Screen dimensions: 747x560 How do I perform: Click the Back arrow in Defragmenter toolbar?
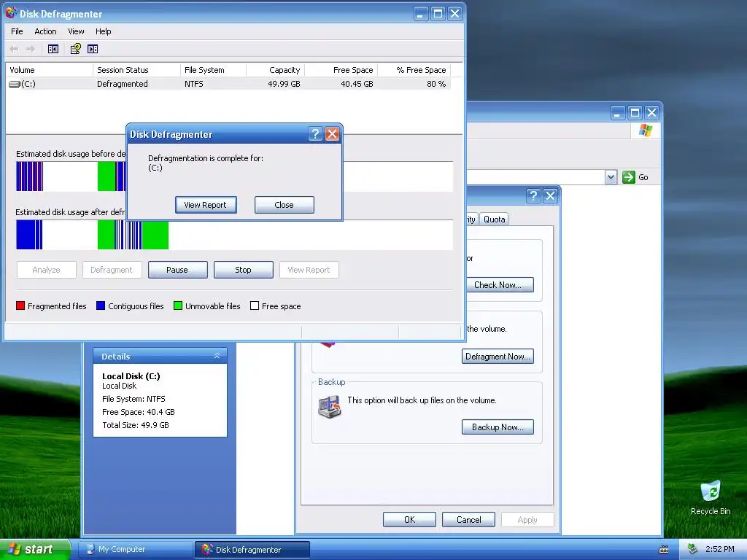15,49
